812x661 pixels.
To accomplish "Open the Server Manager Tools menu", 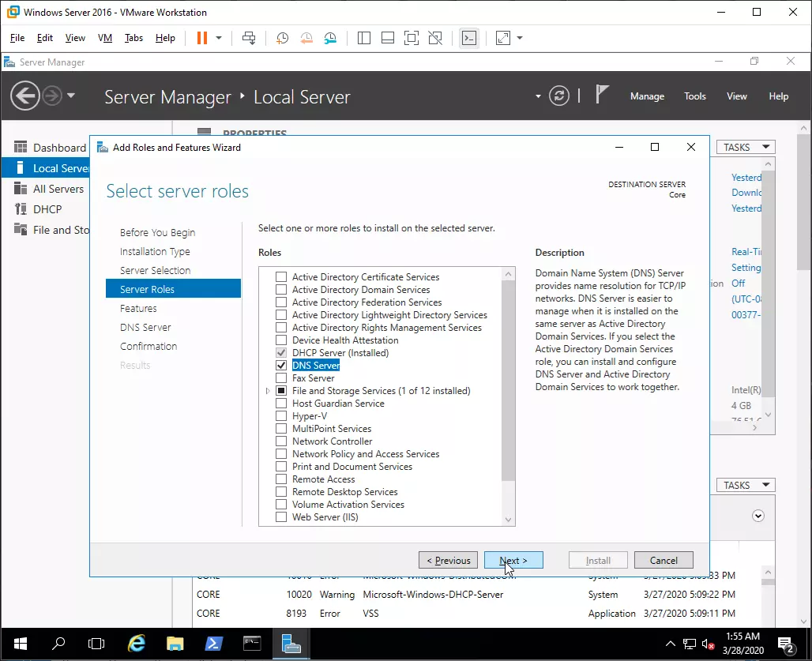I will point(695,96).
